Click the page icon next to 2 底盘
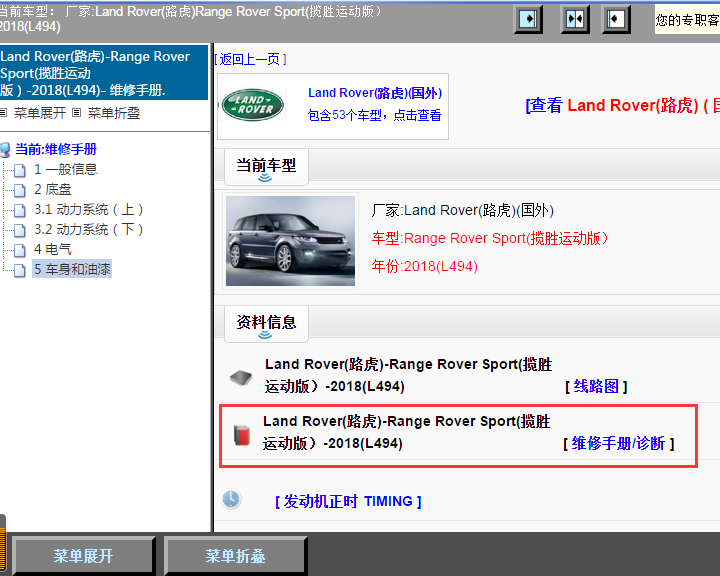 pyautogui.click(x=20, y=190)
